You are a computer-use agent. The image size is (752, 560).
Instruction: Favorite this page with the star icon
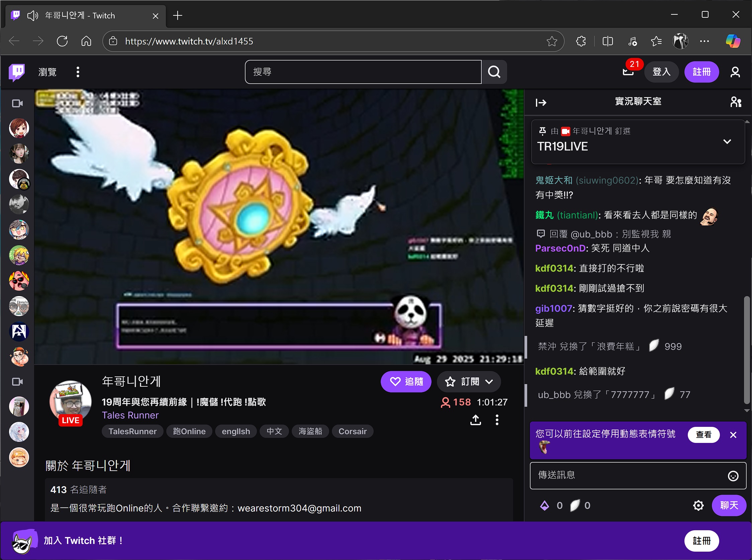[552, 41]
